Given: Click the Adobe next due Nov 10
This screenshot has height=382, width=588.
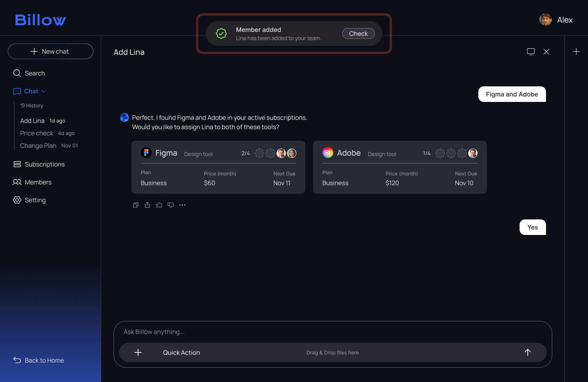Looking at the screenshot, I should pos(464,183).
